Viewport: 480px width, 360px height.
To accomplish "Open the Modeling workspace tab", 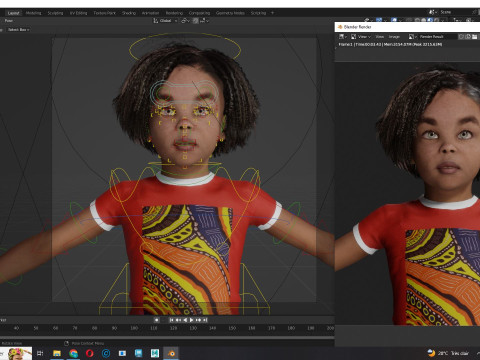I will click(34, 13).
